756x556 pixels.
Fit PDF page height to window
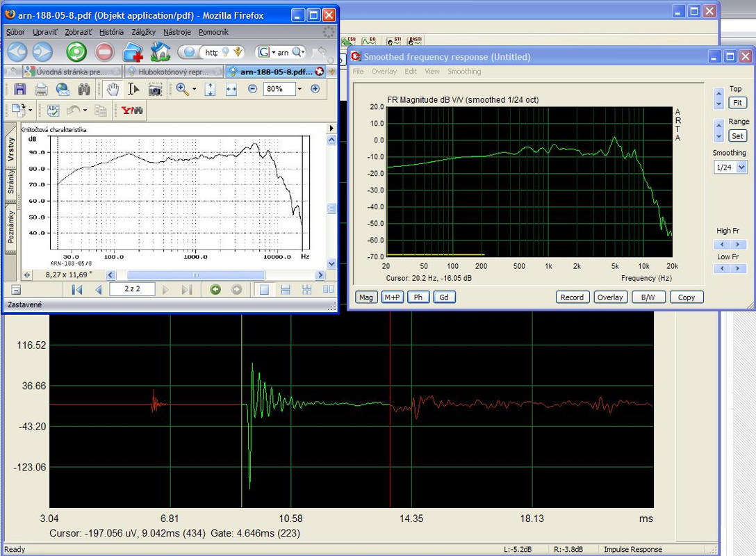click(210, 89)
